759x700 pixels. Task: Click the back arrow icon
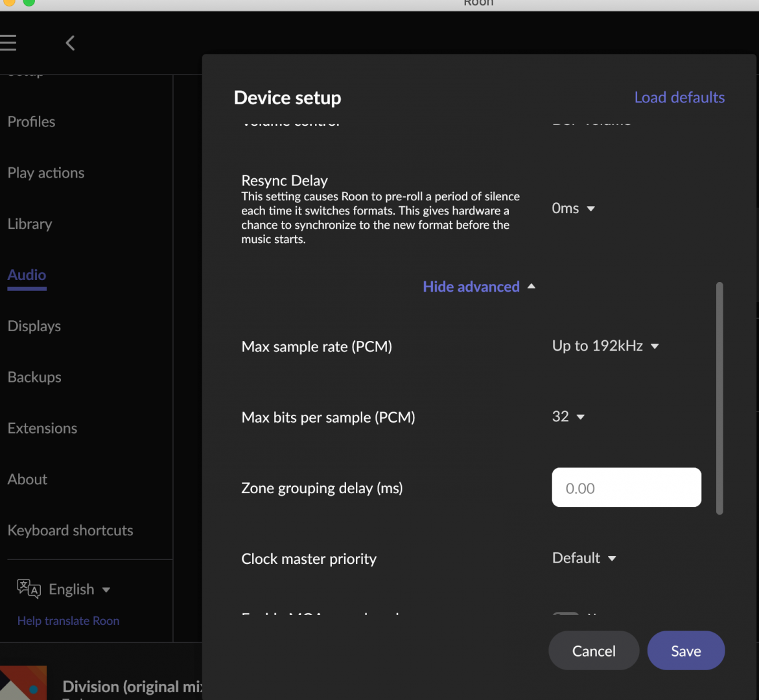click(71, 43)
